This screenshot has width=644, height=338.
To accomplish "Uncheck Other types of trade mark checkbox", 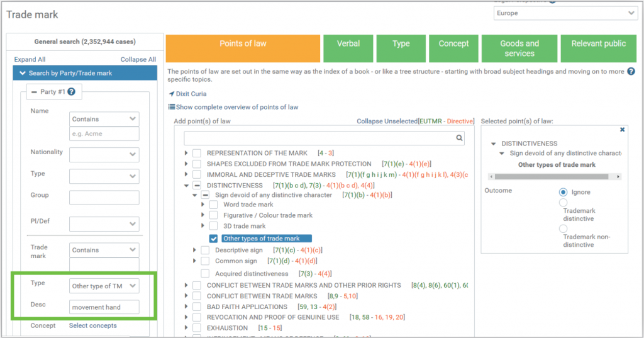I will tap(214, 239).
